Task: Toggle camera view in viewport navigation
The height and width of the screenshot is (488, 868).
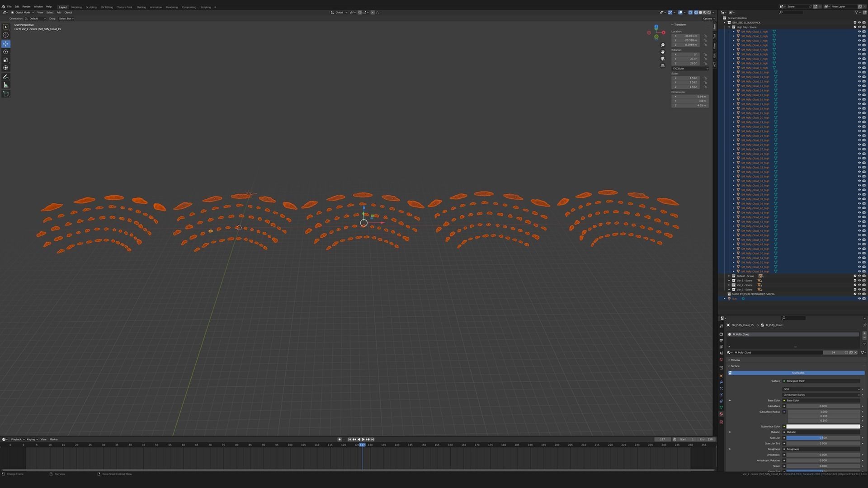Action: 663,59
